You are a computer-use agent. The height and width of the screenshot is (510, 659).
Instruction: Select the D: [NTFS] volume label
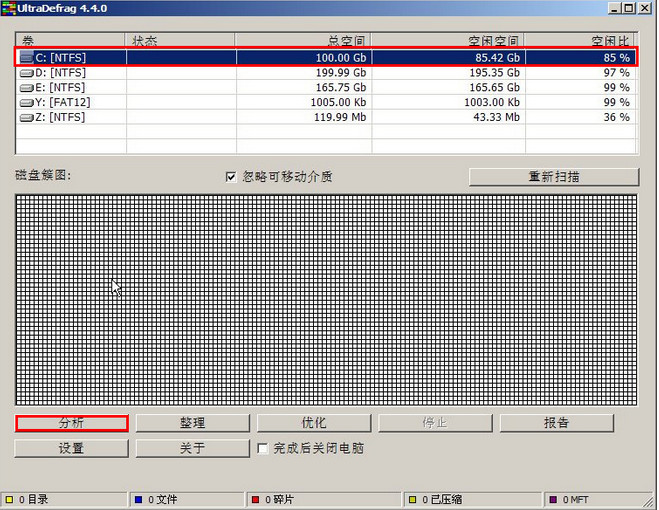61,73
